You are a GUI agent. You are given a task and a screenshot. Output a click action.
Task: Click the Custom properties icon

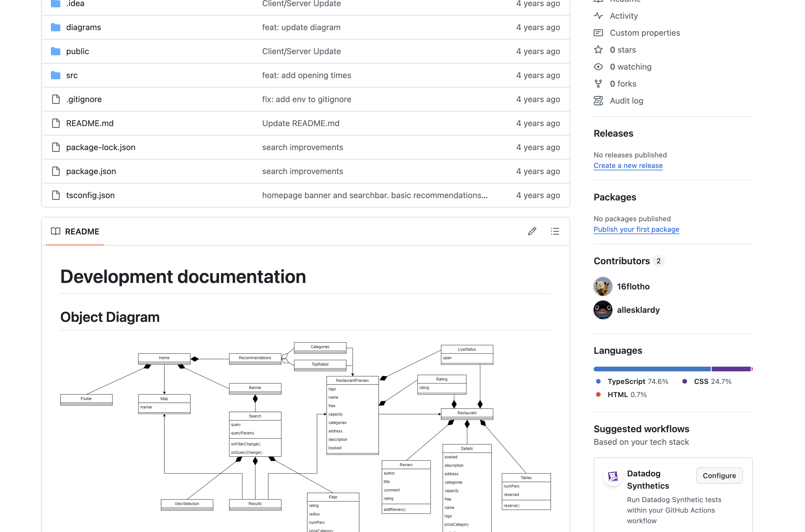[x=598, y=33]
